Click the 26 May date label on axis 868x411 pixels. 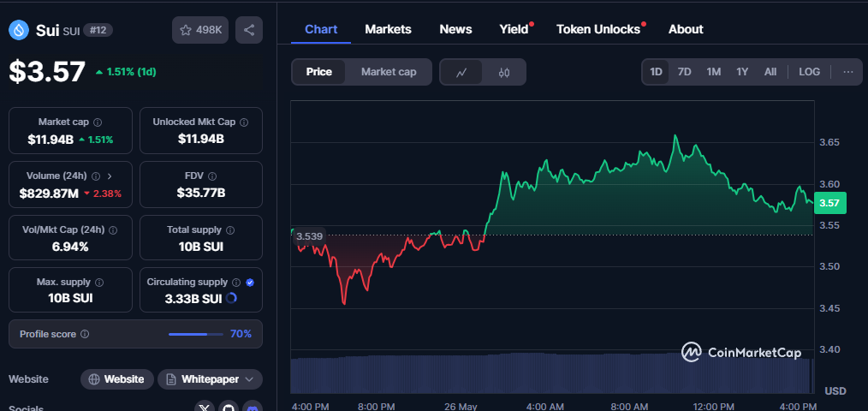[461, 406]
